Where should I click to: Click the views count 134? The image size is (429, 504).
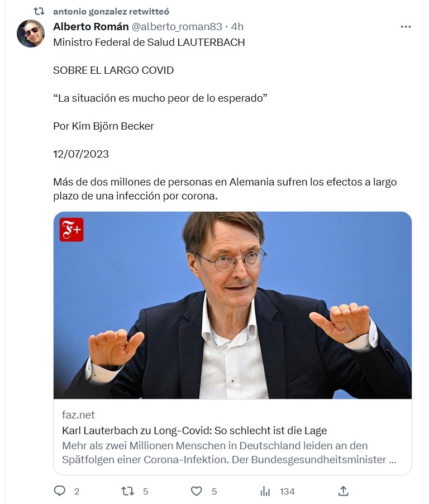coord(287,492)
